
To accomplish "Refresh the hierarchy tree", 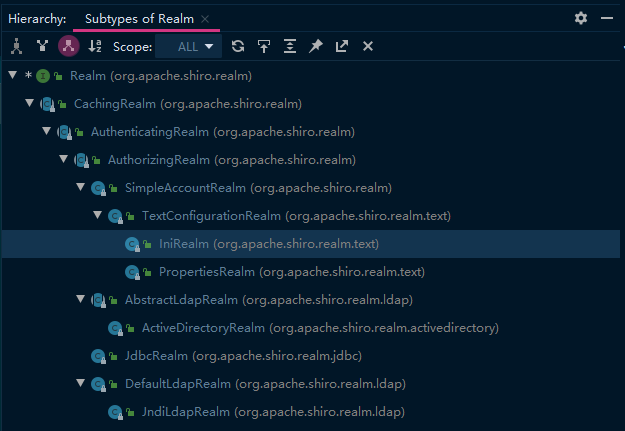I will (x=238, y=46).
